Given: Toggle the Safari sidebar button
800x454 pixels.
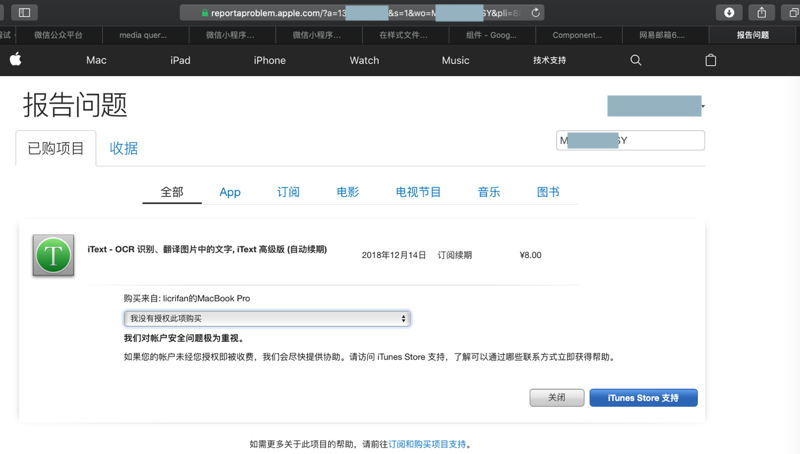Looking at the screenshot, I should pos(24,12).
